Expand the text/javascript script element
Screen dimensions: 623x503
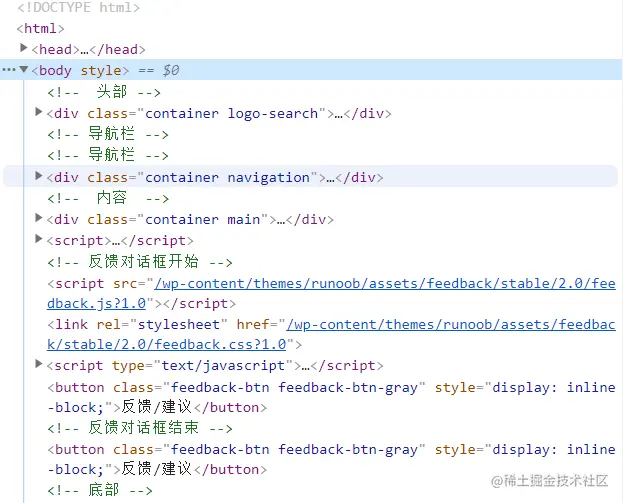pos(39,364)
